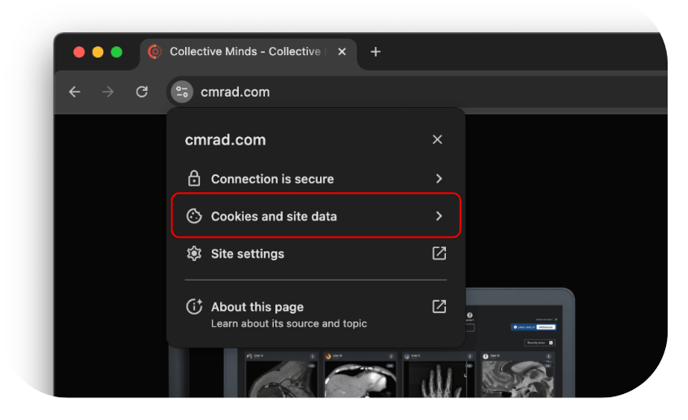
Task: Click the red macOS close window button
Action: click(79, 52)
